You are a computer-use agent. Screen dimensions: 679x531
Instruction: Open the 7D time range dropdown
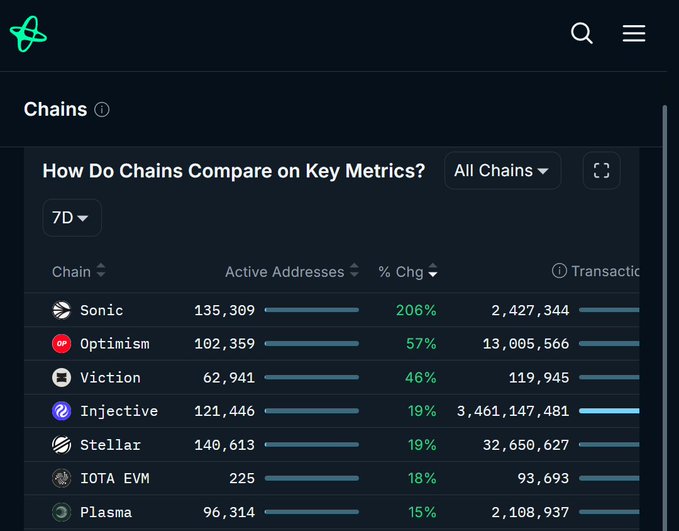[72, 217]
